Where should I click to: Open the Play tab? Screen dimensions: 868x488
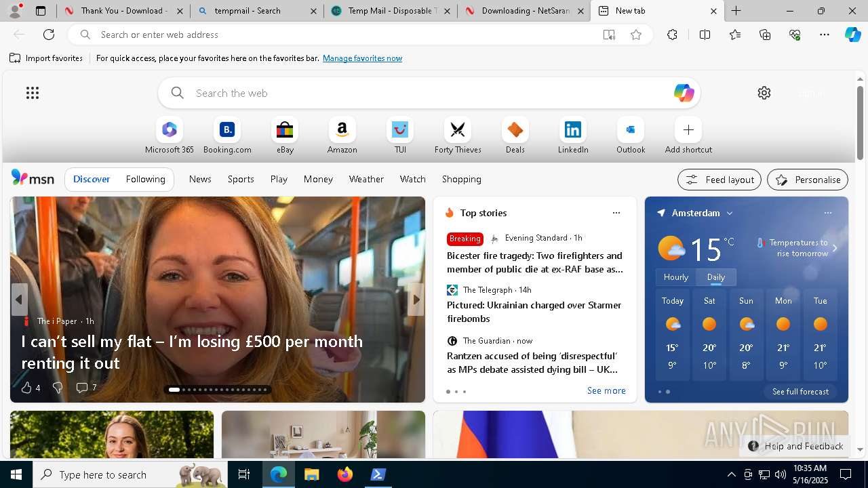279,179
